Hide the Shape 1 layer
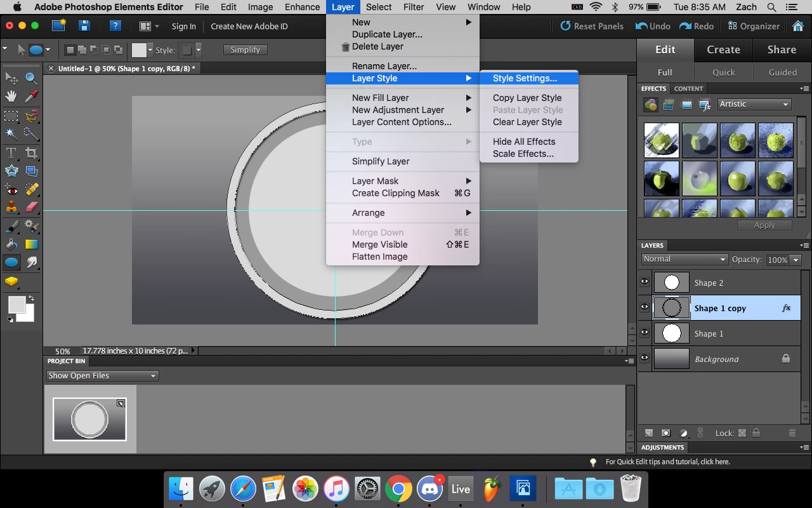Image resolution: width=812 pixels, height=508 pixels. pyautogui.click(x=645, y=333)
